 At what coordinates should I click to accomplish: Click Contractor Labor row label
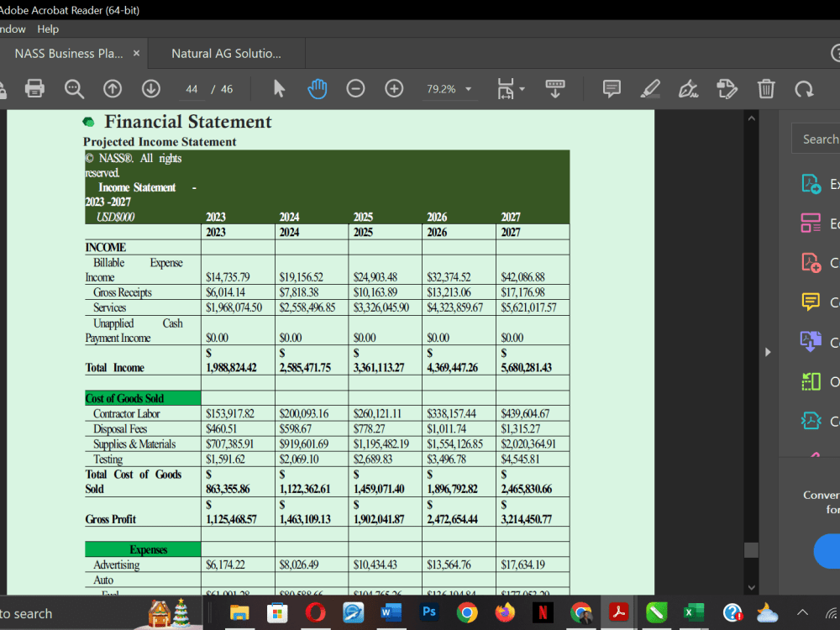pos(127,413)
